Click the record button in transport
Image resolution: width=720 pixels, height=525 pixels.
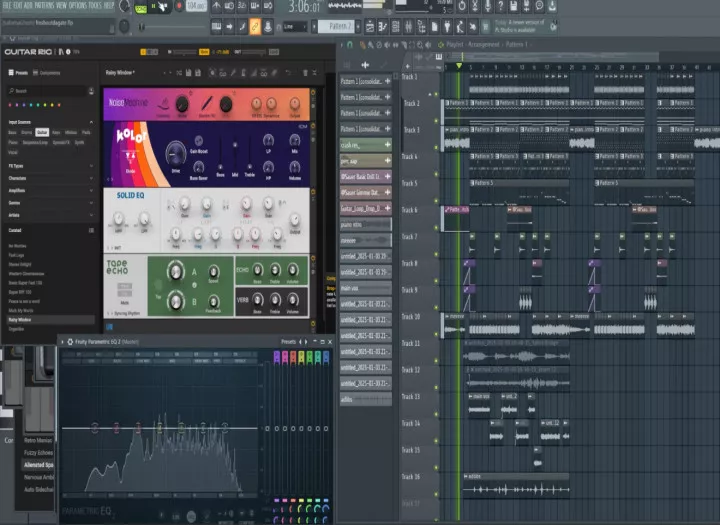tap(179, 6)
